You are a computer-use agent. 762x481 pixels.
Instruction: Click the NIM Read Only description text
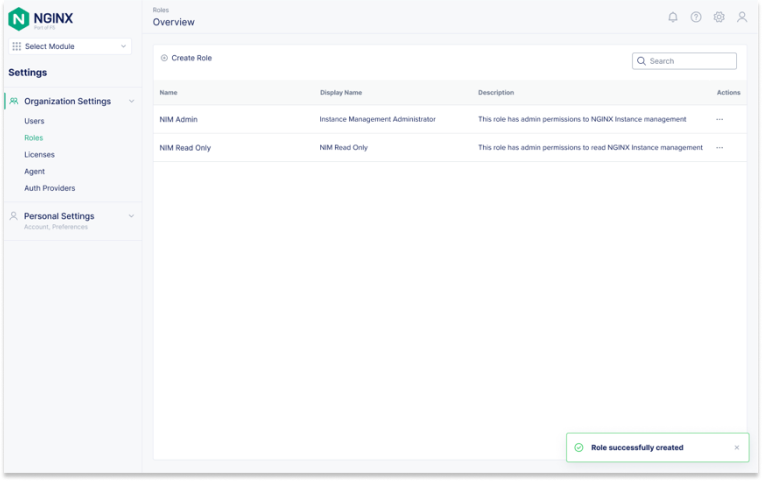(x=590, y=148)
